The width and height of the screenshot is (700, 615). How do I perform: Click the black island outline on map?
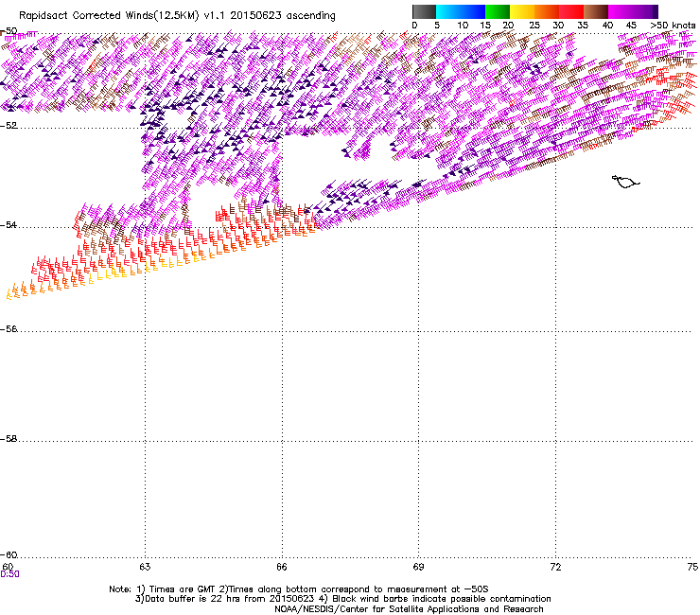(625, 182)
